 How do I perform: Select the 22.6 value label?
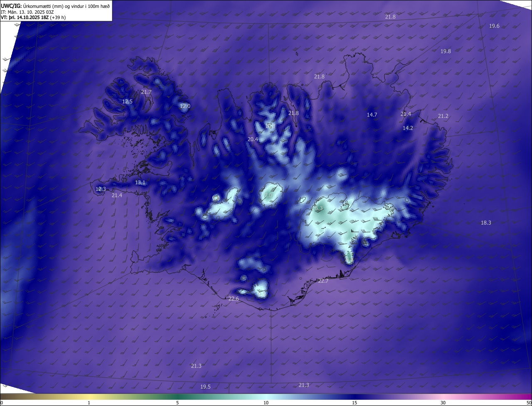click(234, 299)
